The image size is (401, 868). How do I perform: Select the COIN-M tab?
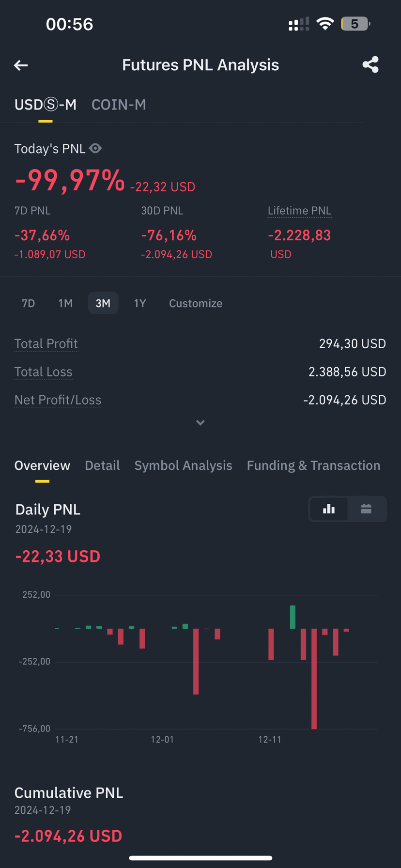(x=119, y=105)
